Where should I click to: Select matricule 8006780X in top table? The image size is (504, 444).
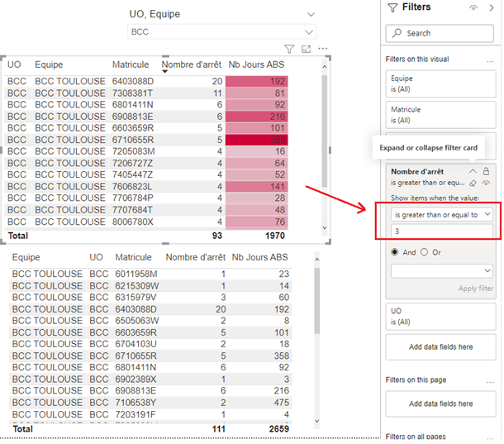coord(133,222)
